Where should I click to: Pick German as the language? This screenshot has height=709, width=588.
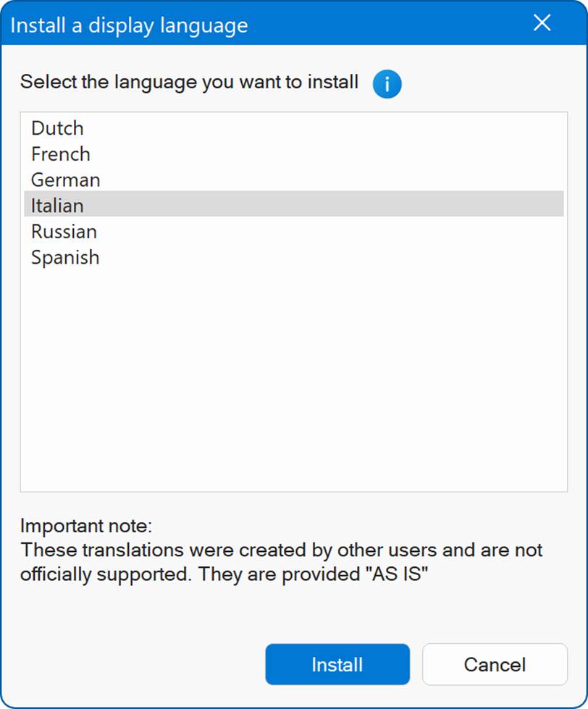[x=65, y=180]
